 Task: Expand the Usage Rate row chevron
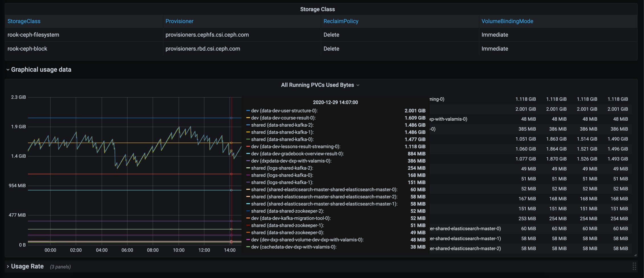(x=8, y=267)
